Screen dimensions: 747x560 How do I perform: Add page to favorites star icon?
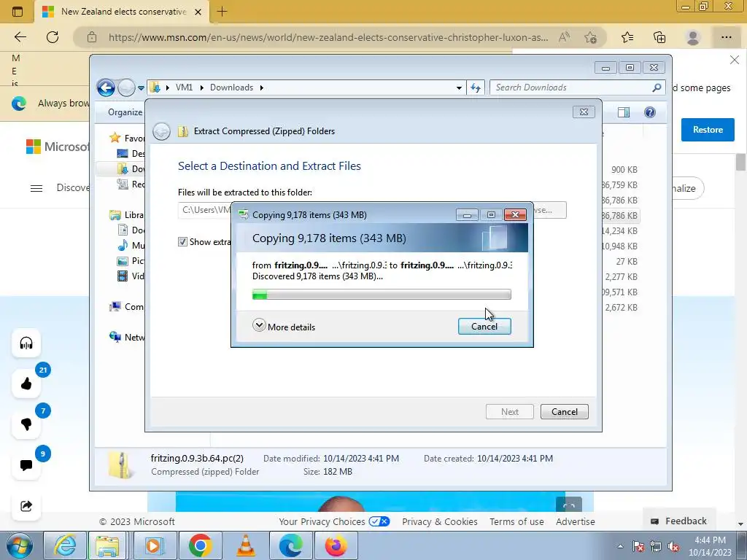pyautogui.click(x=590, y=37)
